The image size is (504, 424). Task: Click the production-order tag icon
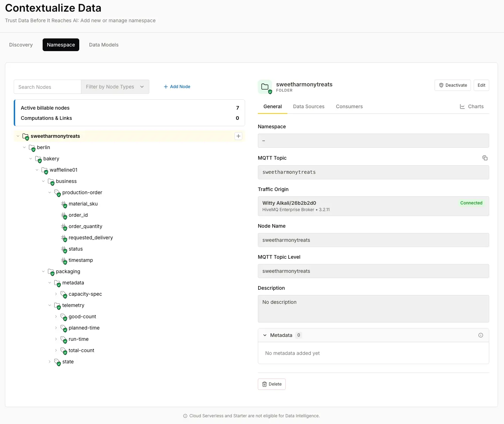coord(57,193)
